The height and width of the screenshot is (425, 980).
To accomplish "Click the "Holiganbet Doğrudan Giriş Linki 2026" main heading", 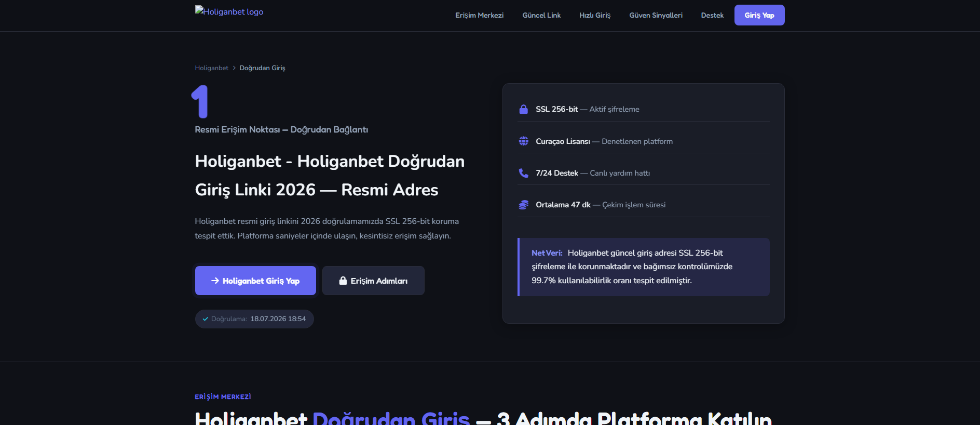I will pos(330,176).
